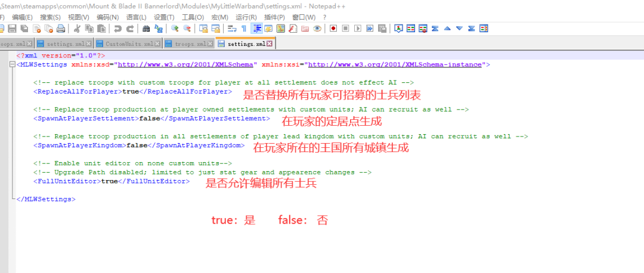Toggle file monitoring eye icon

pyautogui.click(x=317, y=29)
